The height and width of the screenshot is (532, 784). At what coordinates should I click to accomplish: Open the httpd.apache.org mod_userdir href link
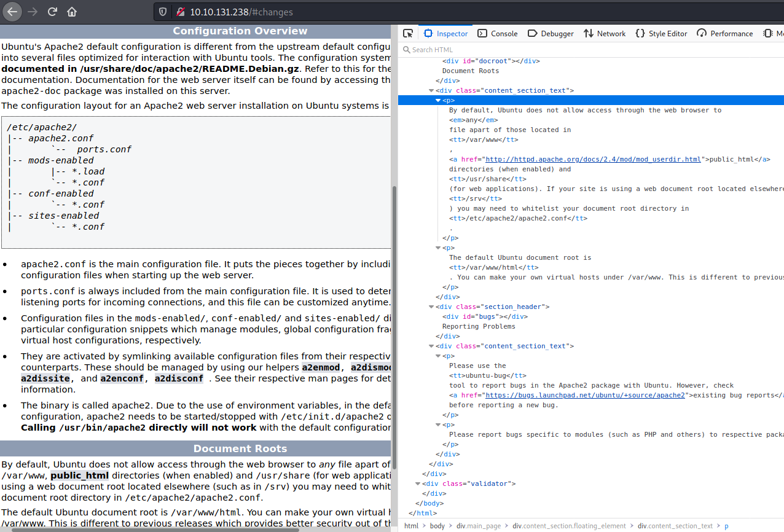[593, 159]
